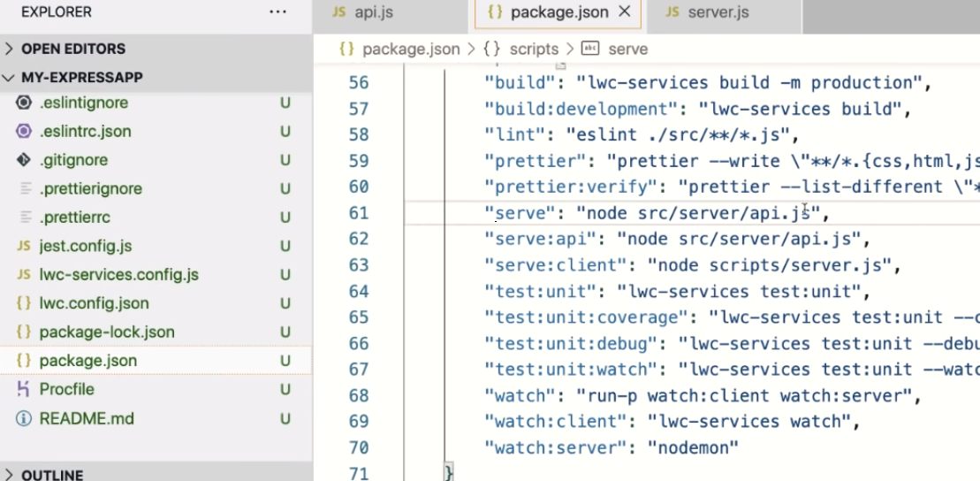Switch to the server.js tab

[x=718, y=12]
